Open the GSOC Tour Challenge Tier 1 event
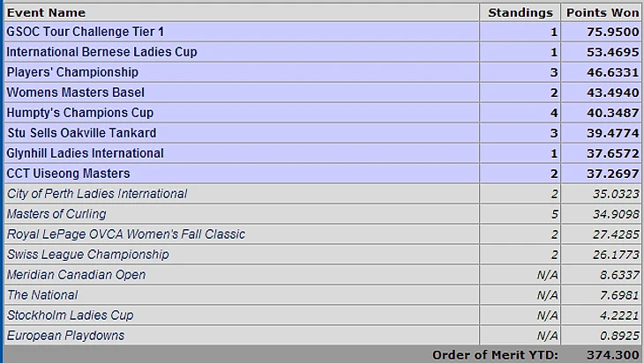644x363 pixels. coord(86,32)
